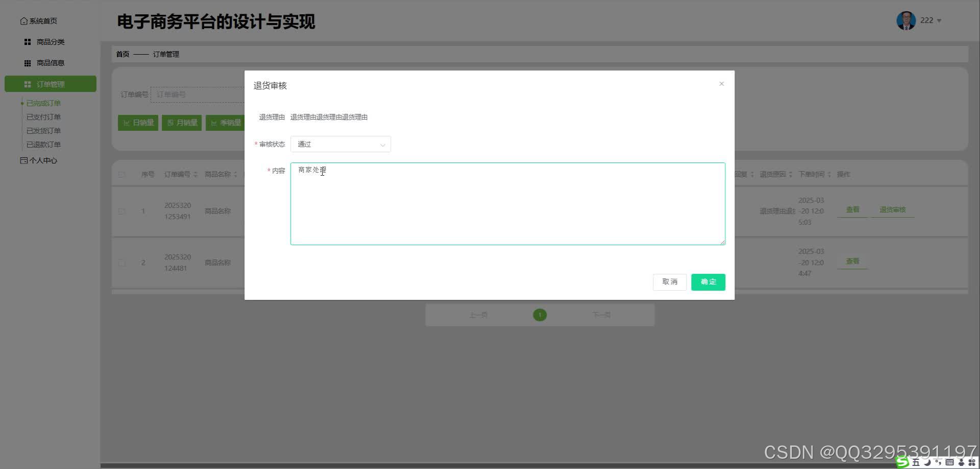The image size is (980, 469).
Task: Click the moon icon in the input toolbar
Action: [927, 462]
